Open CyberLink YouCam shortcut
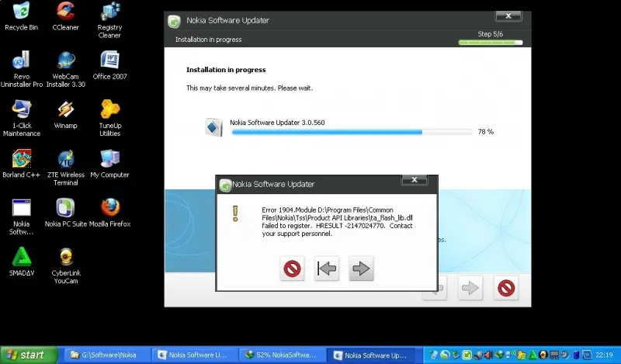Screen dimensions: 621x364 (x=66, y=265)
